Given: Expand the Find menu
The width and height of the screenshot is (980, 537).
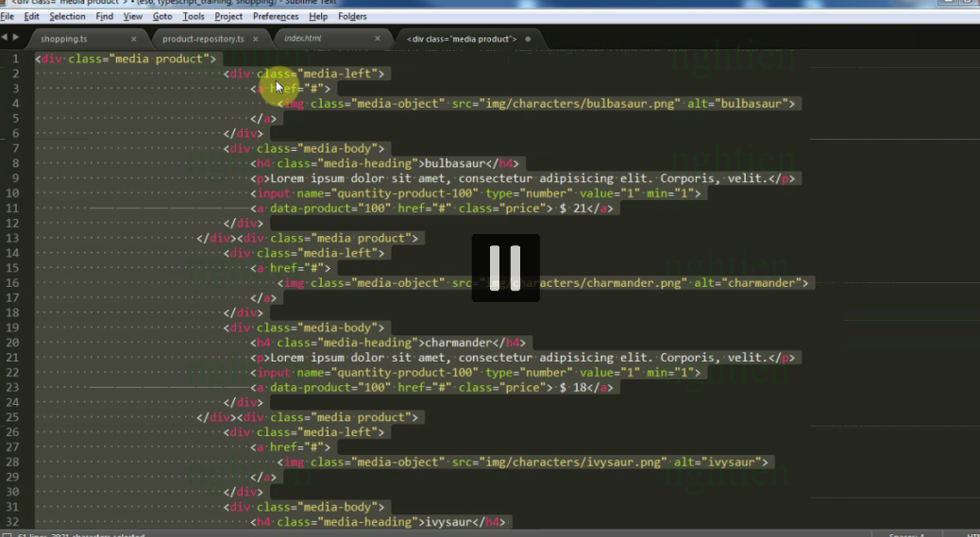Looking at the screenshot, I should click(104, 16).
